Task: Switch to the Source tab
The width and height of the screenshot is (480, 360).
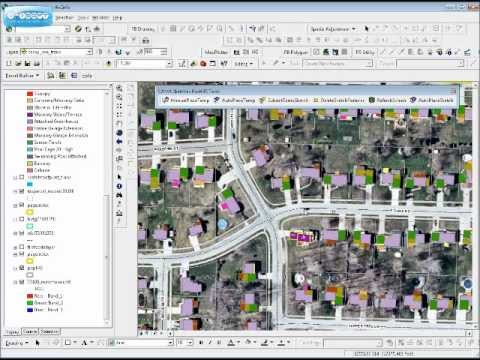Action: tap(30, 332)
